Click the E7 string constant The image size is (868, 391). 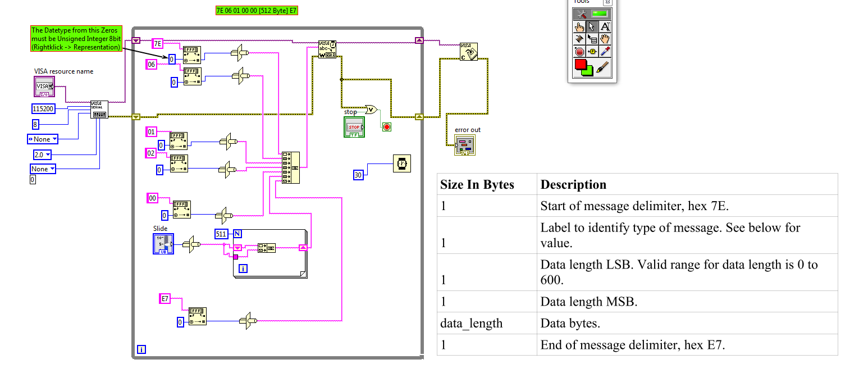(x=165, y=299)
